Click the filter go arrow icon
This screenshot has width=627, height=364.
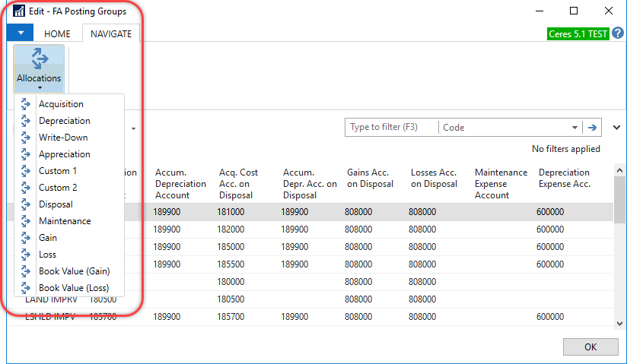(x=593, y=128)
